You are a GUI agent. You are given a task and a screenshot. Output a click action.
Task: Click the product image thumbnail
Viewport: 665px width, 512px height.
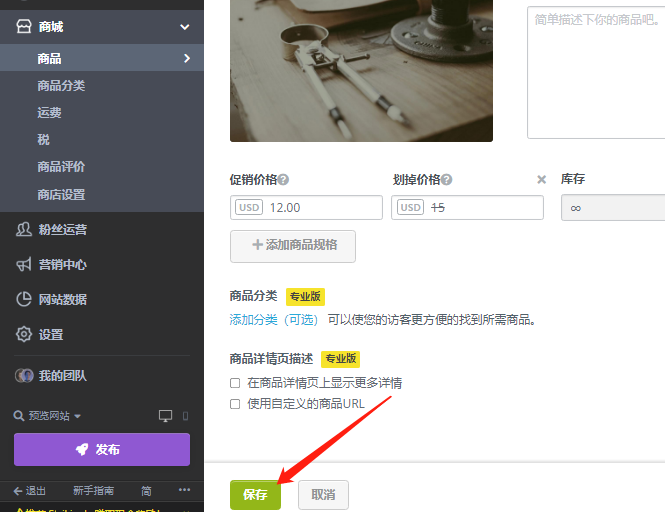coord(361,71)
